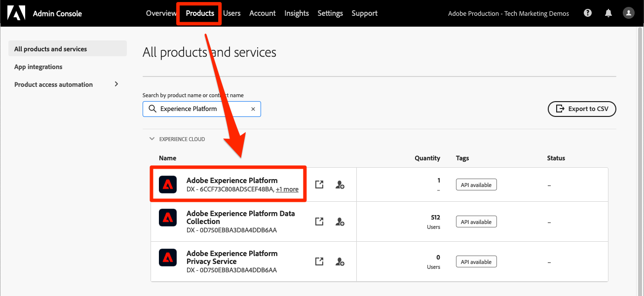The image size is (644, 296).
Task: Collapse the Experience Cloud section
Action: (x=152, y=139)
